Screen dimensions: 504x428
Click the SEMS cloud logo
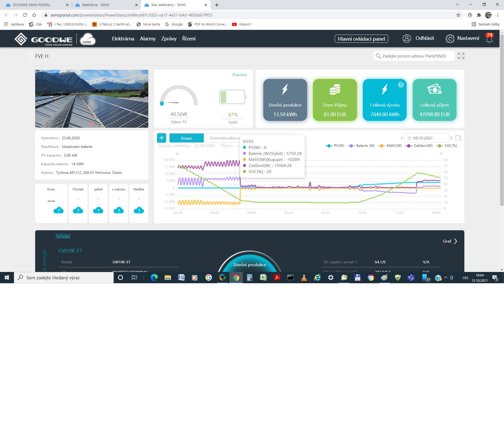point(87,39)
